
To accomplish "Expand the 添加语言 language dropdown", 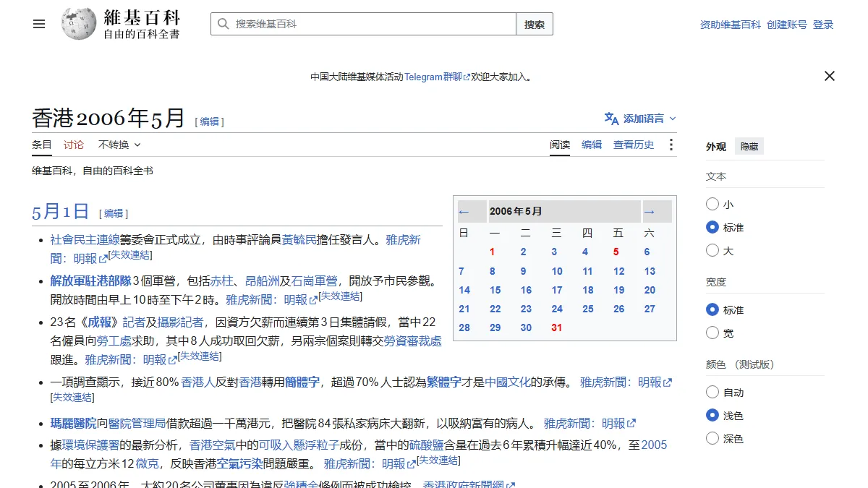I will 649,119.
